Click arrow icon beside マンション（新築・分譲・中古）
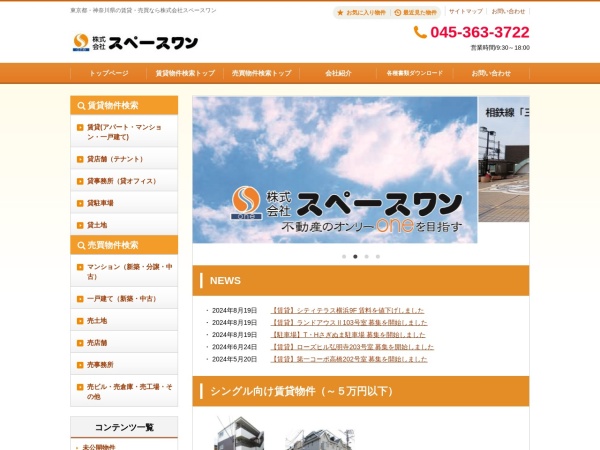 80,267
